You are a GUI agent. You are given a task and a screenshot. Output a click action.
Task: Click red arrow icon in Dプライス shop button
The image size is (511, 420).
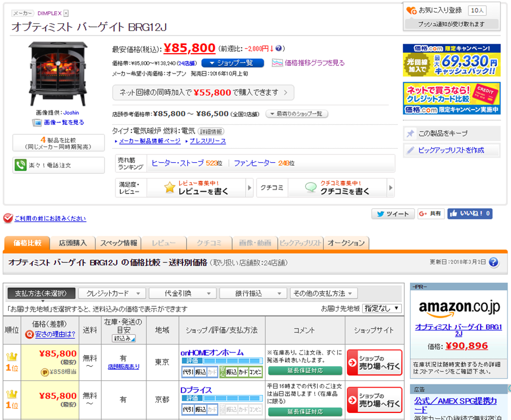(x=352, y=400)
